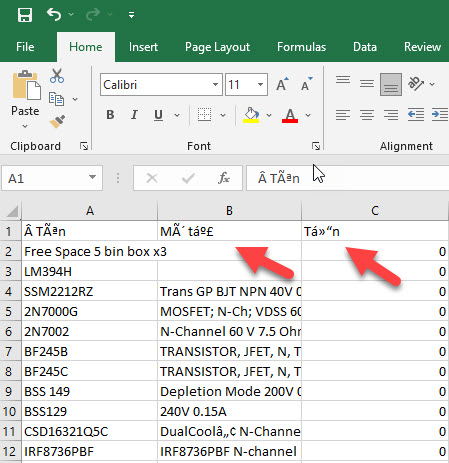
Task: Click Middle Align icon
Action: 367,83
